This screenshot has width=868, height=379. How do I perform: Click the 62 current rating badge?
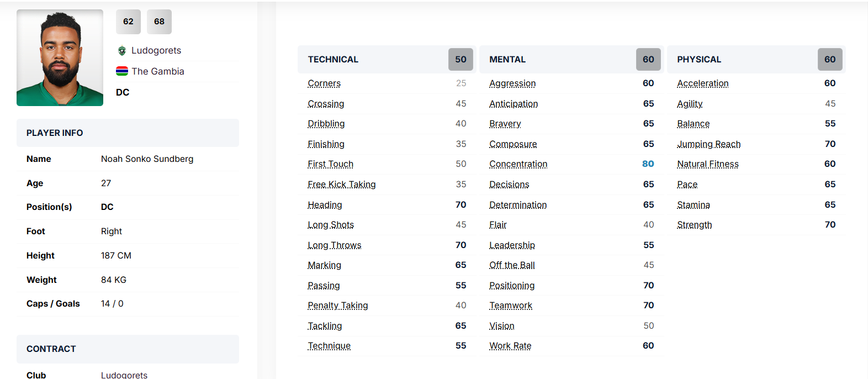coord(128,22)
